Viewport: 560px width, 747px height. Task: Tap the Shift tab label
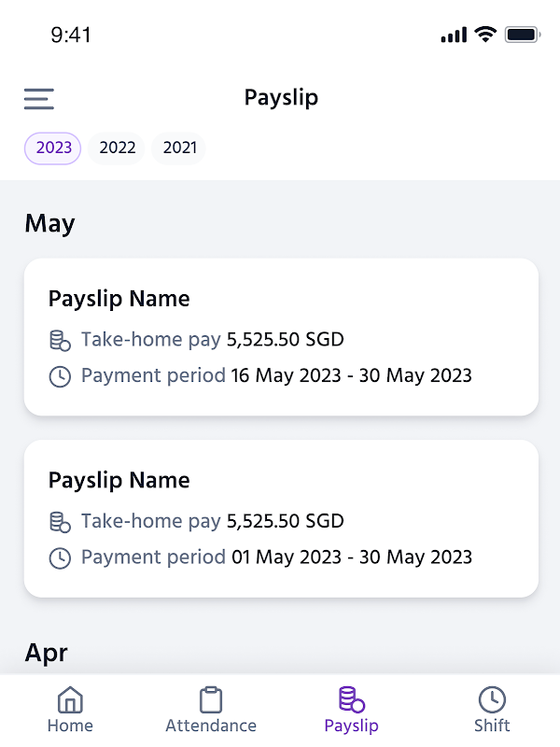492,726
